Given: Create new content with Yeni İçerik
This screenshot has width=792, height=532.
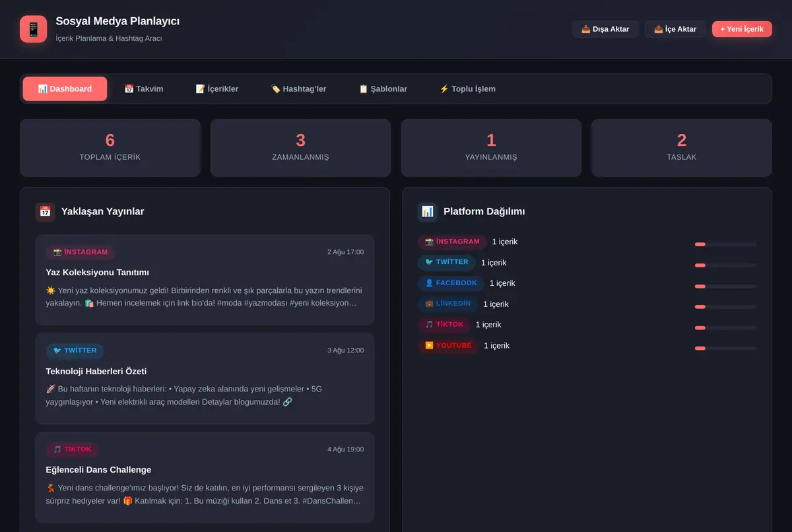Looking at the screenshot, I should coord(742,29).
